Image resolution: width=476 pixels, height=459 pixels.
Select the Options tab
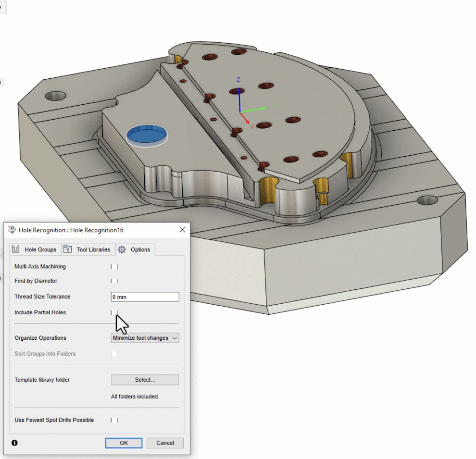tap(135, 250)
